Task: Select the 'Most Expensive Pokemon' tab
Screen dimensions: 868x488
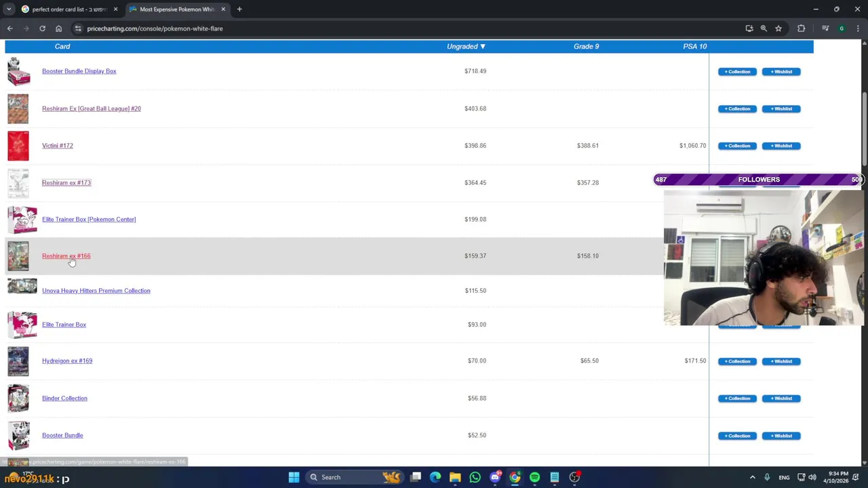Action: coord(178,9)
